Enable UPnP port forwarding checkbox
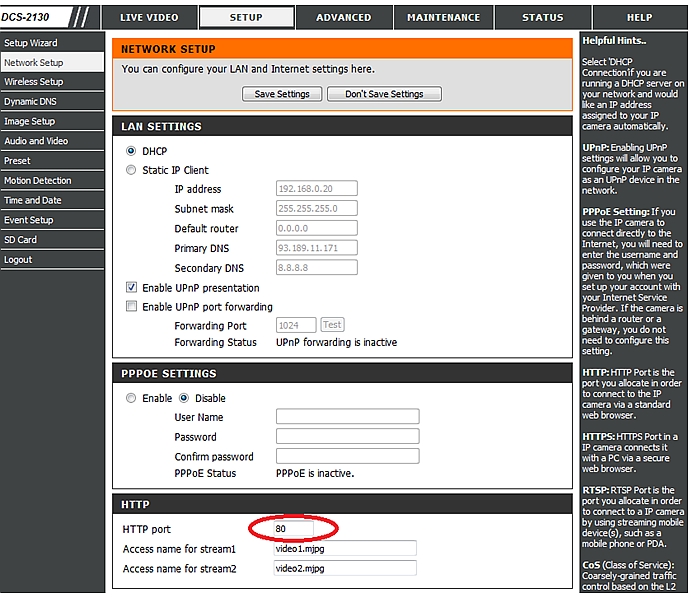Image resolution: width=691 pixels, height=597 pixels. (x=131, y=307)
